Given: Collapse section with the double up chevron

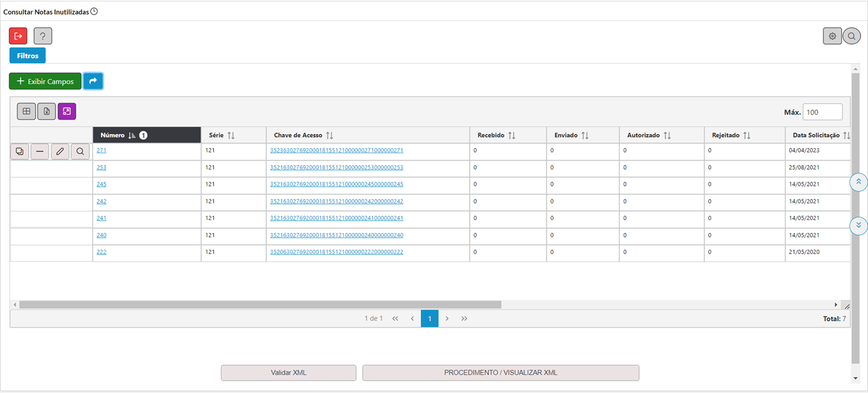Looking at the screenshot, I should 858,182.
